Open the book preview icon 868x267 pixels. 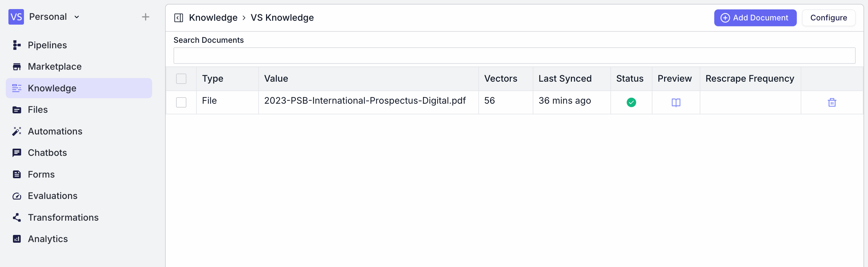pyautogui.click(x=676, y=103)
